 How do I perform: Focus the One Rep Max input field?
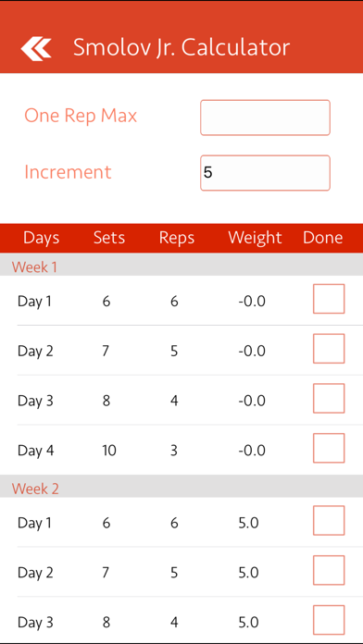(265, 118)
